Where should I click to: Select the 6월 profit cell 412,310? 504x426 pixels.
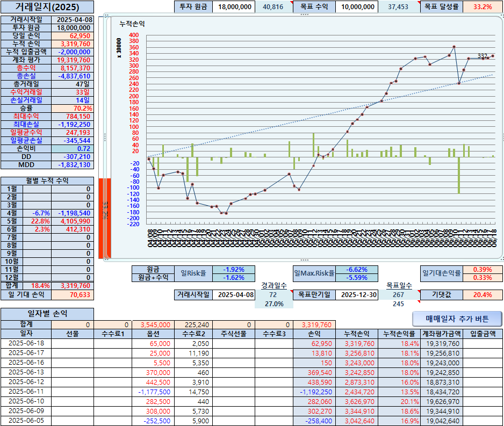pos(73,229)
